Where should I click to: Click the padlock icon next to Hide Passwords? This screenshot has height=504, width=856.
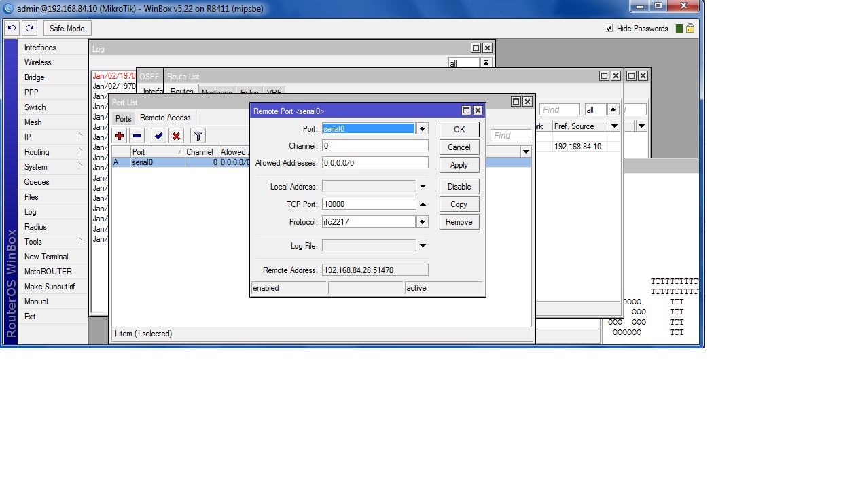690,28
